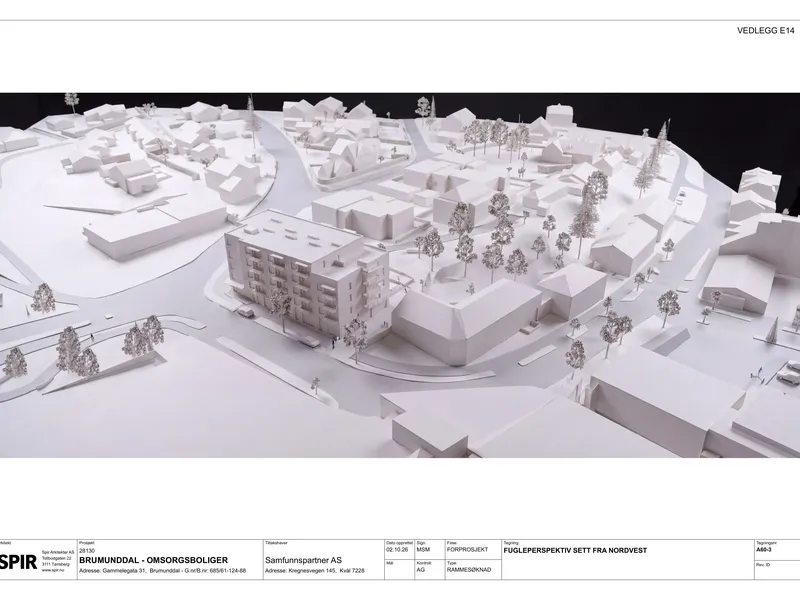Viewport: 800px width, 600px height.
Task: Select the 'Adresse: Gammelegata 31' address line
Action: pos(163,570)
